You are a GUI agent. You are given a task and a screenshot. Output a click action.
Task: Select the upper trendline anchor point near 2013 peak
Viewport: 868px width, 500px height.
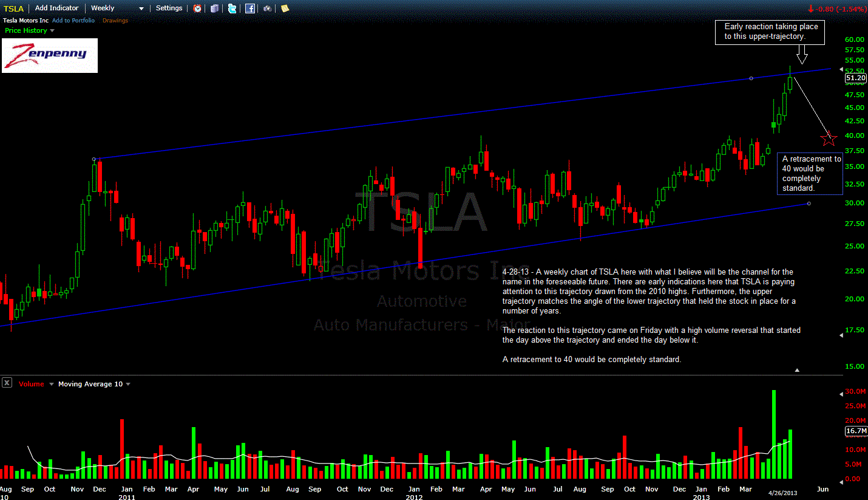[751, 78]
